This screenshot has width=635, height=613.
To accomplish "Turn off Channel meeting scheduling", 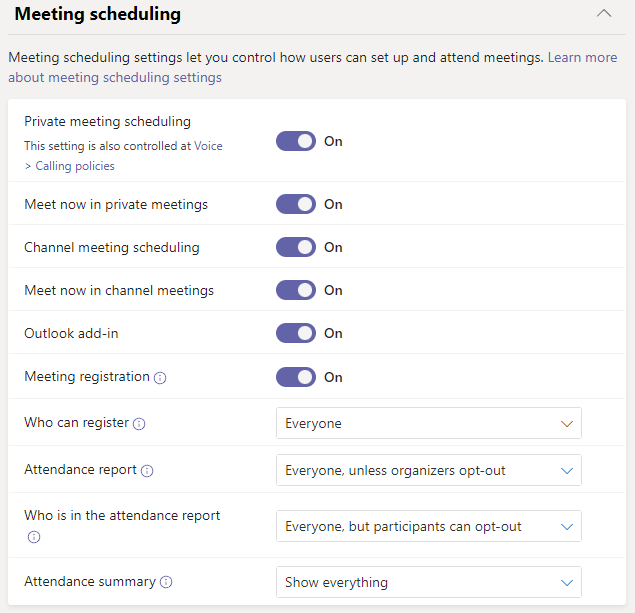I will pos(296,248).
